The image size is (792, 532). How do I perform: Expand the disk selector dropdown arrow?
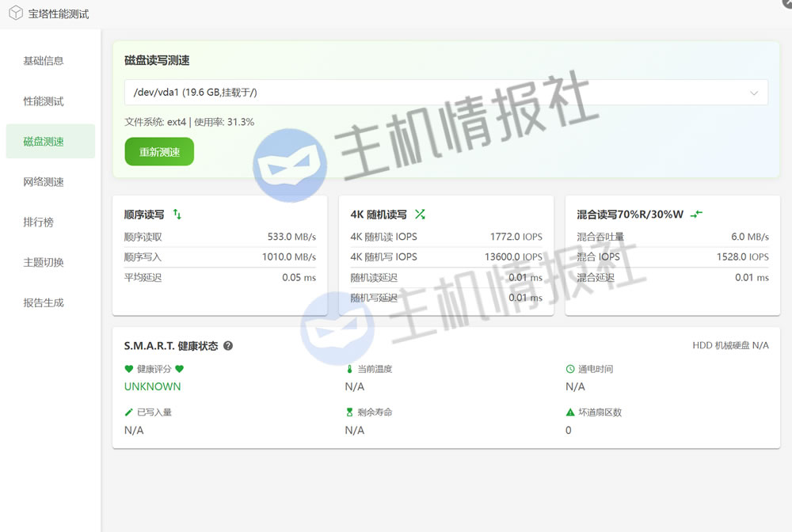pyautogui.click(x=754, y=93)
